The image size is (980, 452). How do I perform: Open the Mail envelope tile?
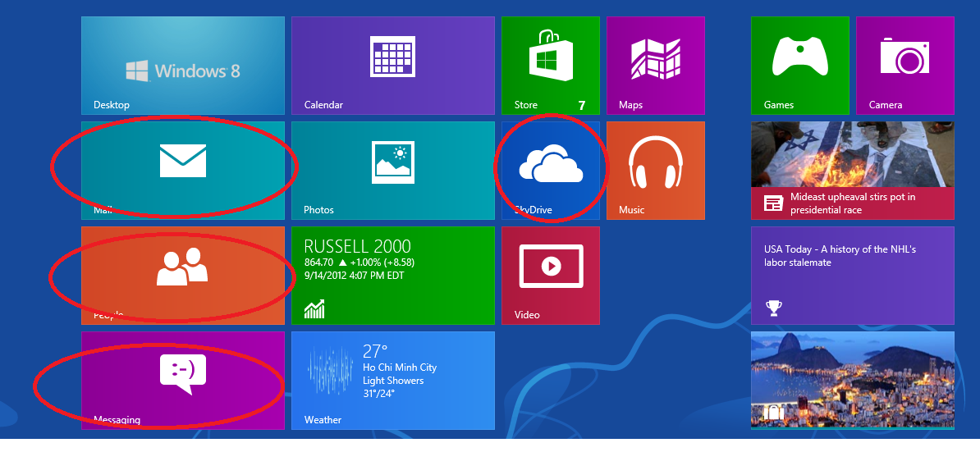pos(182,171)
